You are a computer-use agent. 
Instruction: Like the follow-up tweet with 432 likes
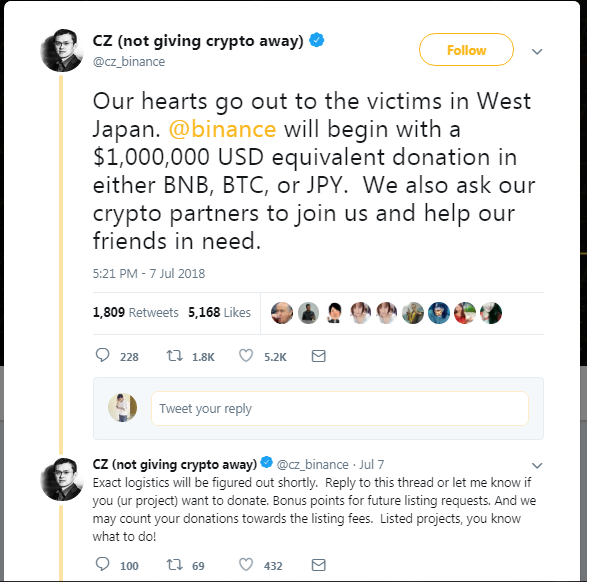[x=246, y=565]
